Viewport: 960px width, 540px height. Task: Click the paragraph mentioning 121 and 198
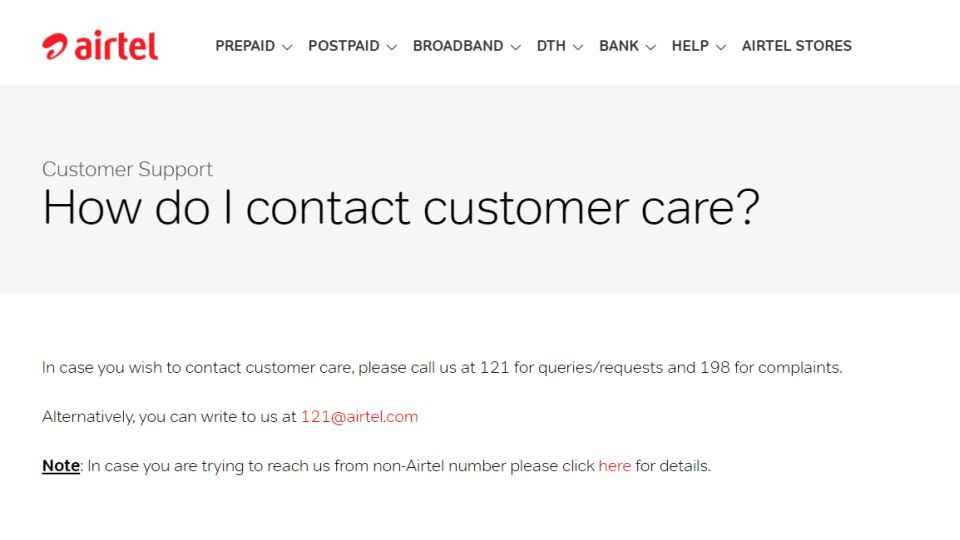(x=442, y=368)
